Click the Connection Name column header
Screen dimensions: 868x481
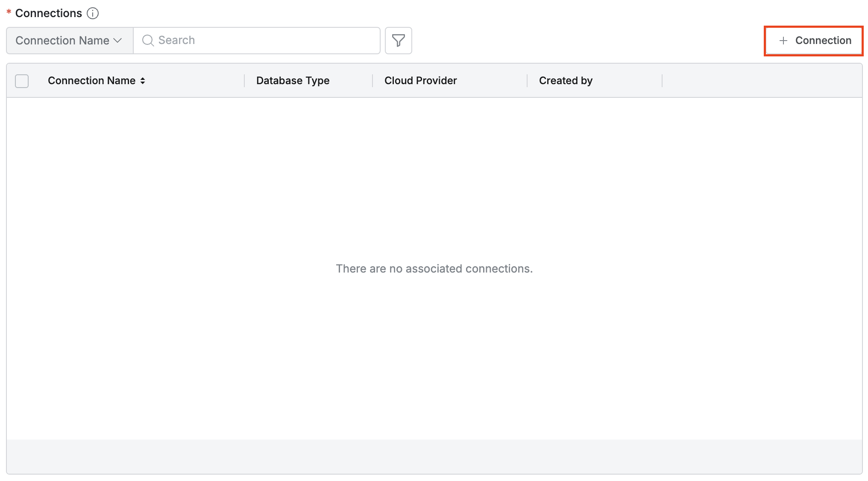(91, 81)
